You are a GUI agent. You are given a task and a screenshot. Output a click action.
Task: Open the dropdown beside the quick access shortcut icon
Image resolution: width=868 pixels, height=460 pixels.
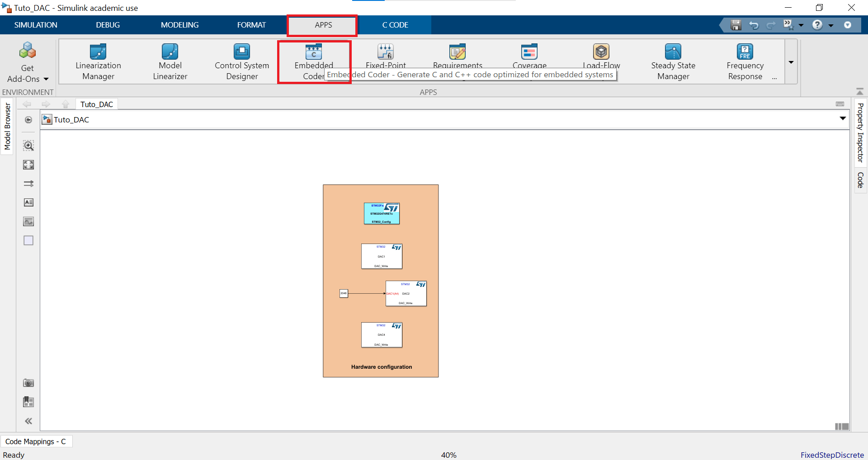pos(801,25)
